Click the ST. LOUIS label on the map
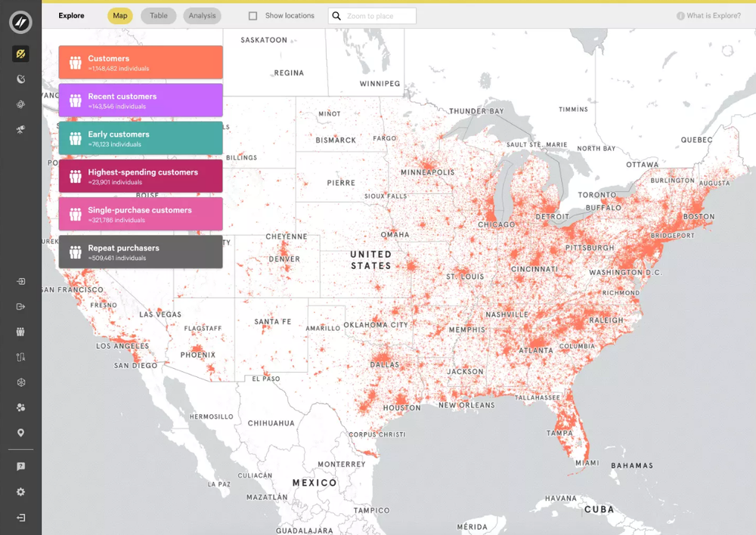Viewport: 756px width, 535px height. (x=465, y=277)
